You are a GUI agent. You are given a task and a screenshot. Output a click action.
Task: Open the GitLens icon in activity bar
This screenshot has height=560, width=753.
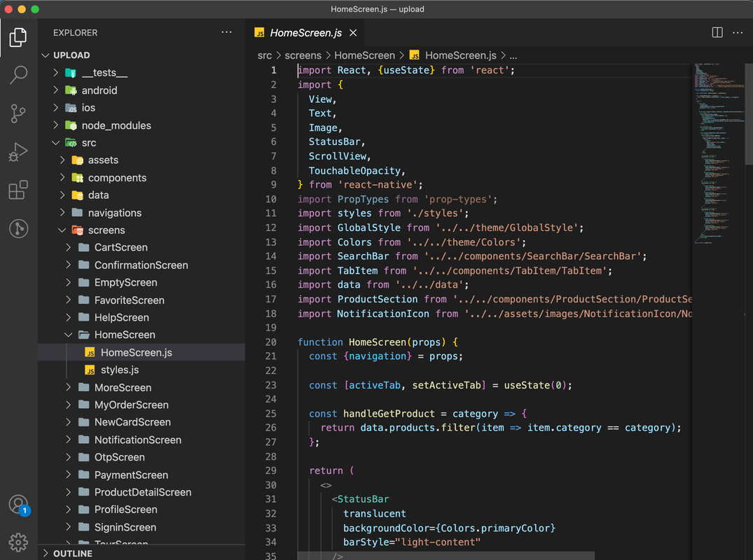tap(18, 228)
